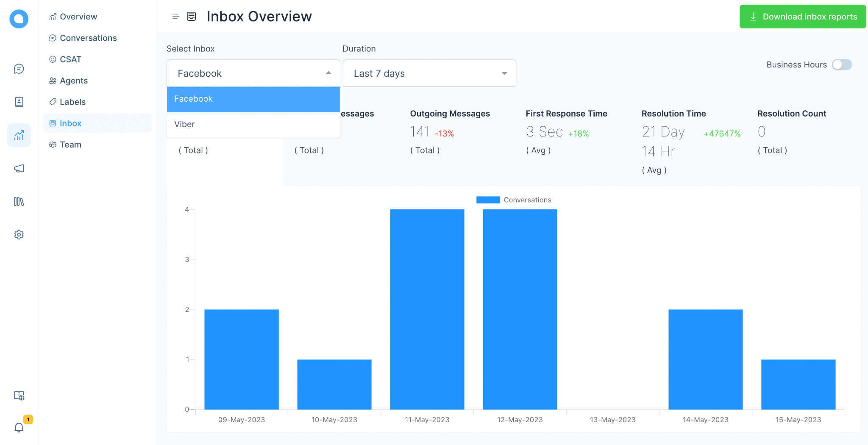Viewport: 868px width, 445px height.
Task: Open the docs book-globe icon
Action: pos(19,395)
